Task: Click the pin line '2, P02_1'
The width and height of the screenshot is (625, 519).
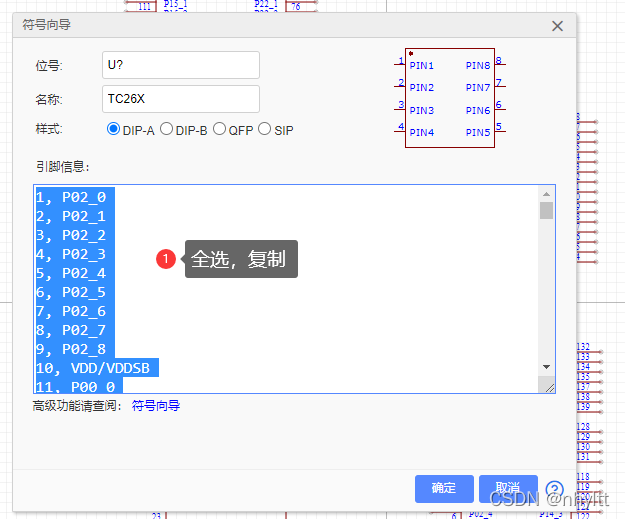Action: (71, 216)
